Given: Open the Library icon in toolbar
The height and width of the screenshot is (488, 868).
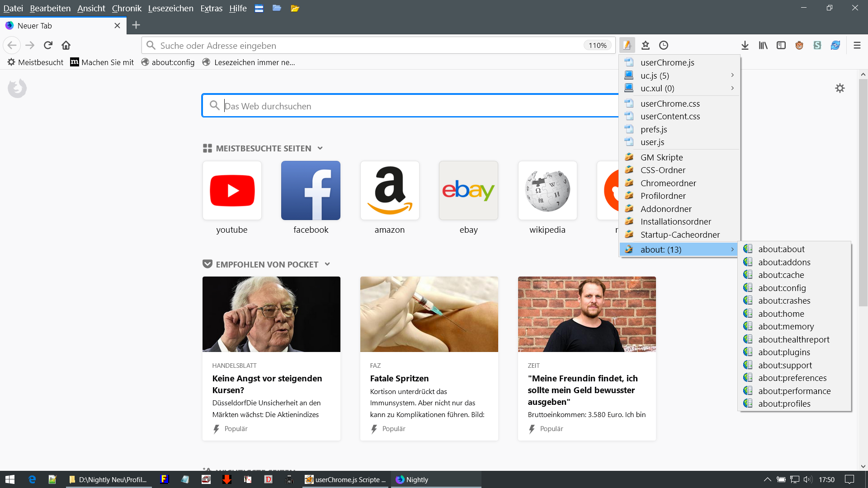Looking at the screenshot, I should click(763, 45).
